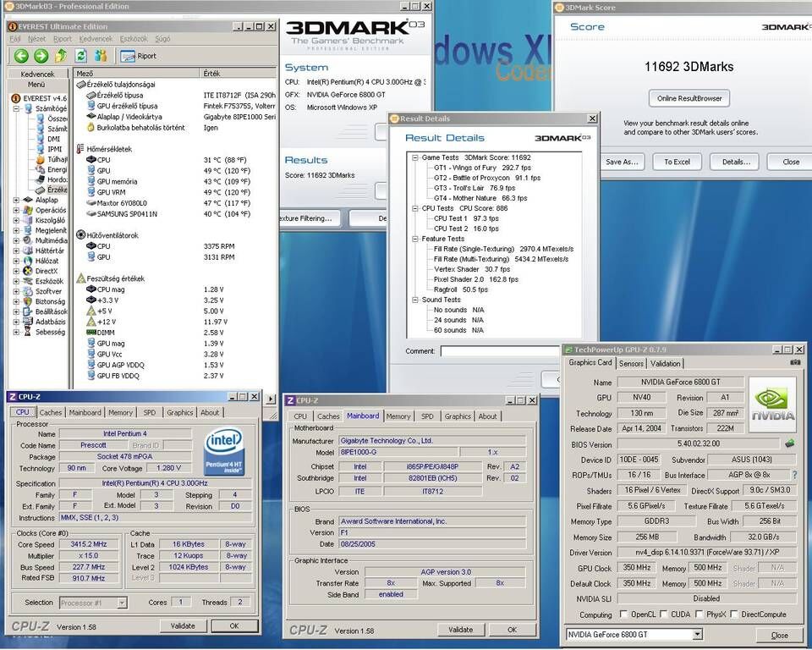Collapse CPU Tests node in Result Details

pos(414,208)
